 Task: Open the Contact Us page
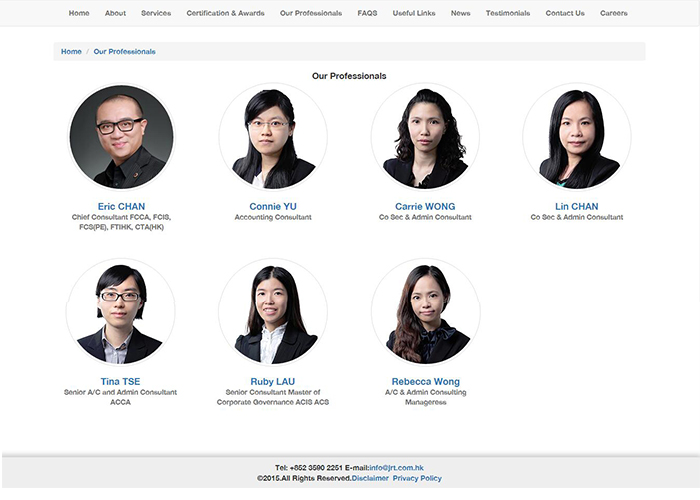point(565,13)
